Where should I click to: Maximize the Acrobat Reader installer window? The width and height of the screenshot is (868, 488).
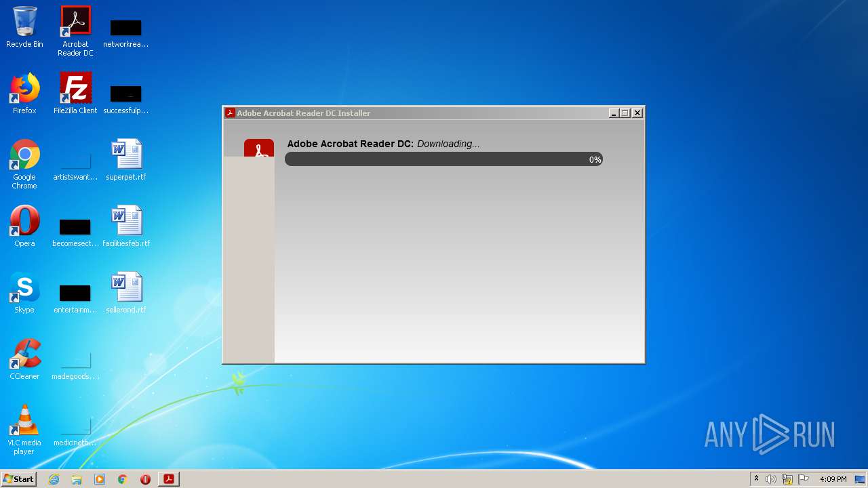click(x=625, y=113)
